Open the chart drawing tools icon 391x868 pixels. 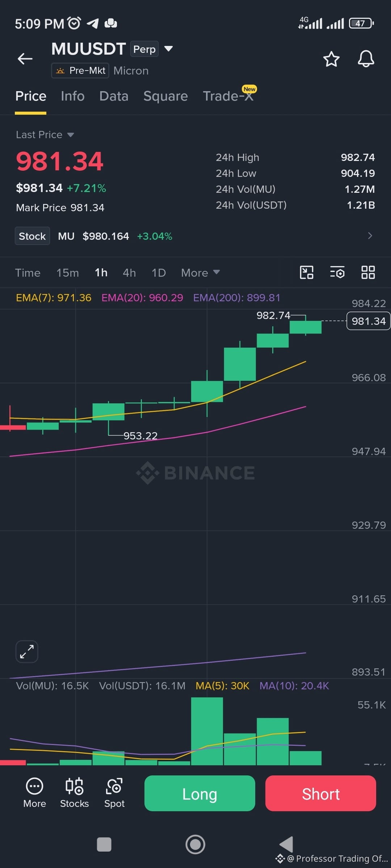[307, 272]
